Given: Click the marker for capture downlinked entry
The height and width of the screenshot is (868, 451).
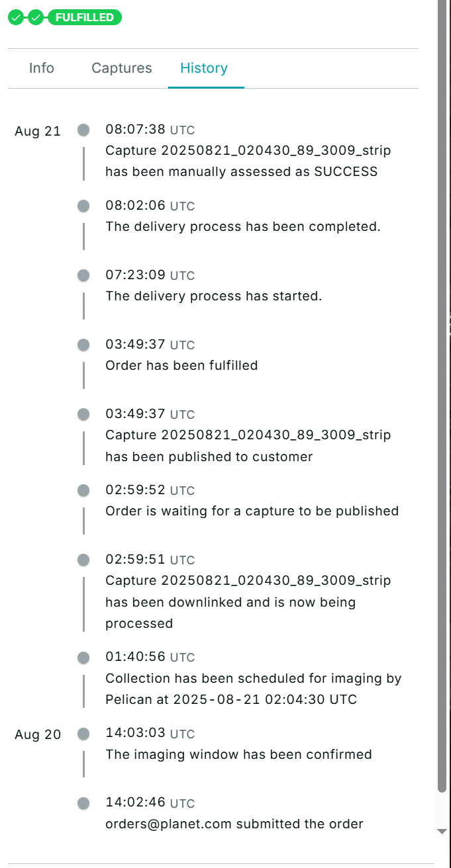Looking at the screenshot, I should [x=83, y=560].
